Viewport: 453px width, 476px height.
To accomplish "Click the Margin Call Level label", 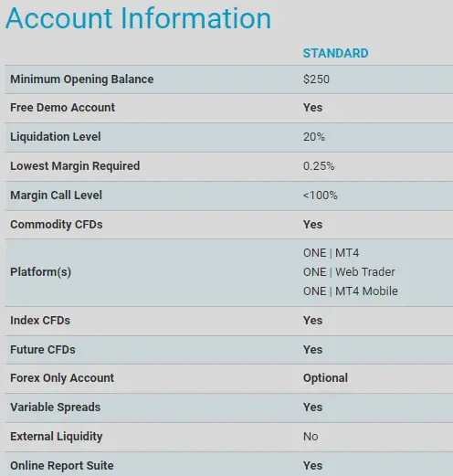I will (x=56, y=196).
